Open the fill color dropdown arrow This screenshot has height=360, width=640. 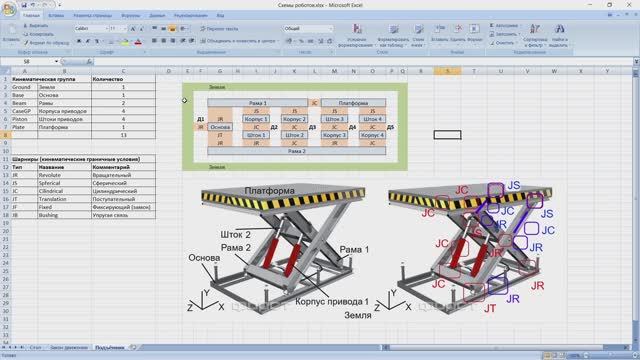point(131,41)
